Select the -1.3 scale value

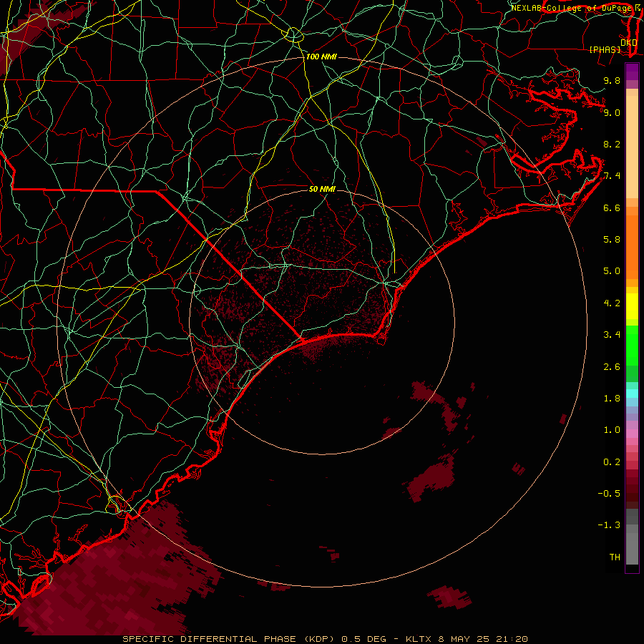tap(609, 525)
